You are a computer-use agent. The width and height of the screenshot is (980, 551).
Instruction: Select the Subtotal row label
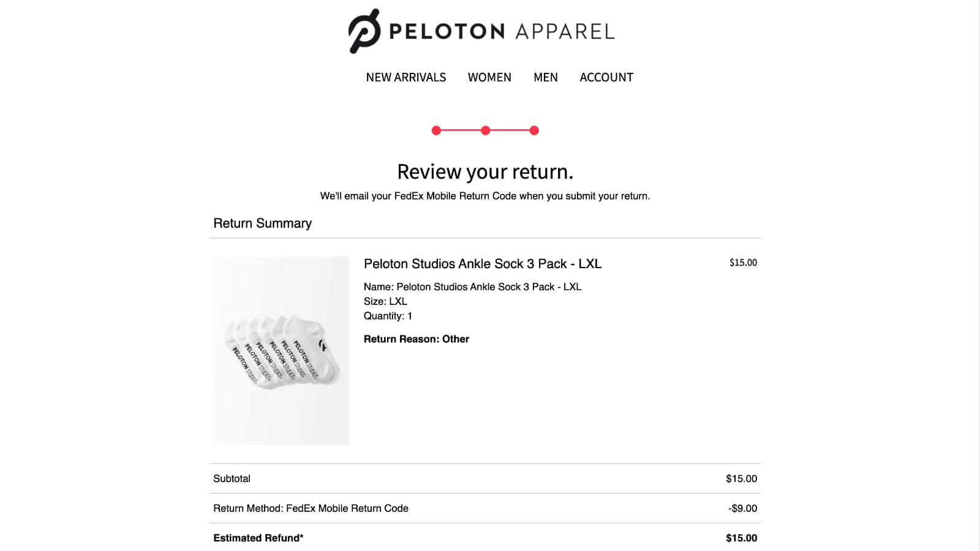[232, 479]
